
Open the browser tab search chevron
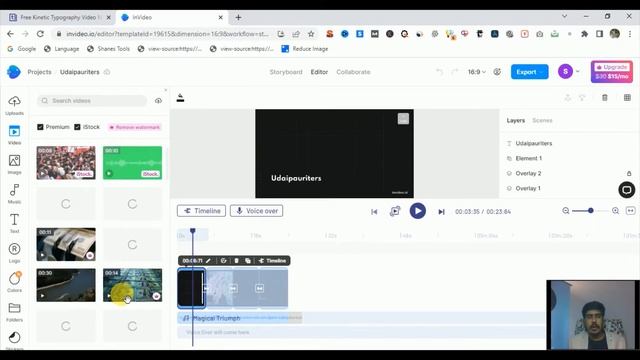(564, 17)
